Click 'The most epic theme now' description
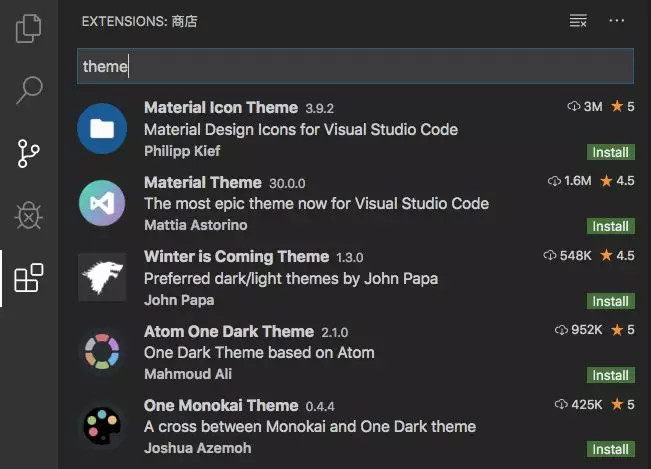 point(316,204)
